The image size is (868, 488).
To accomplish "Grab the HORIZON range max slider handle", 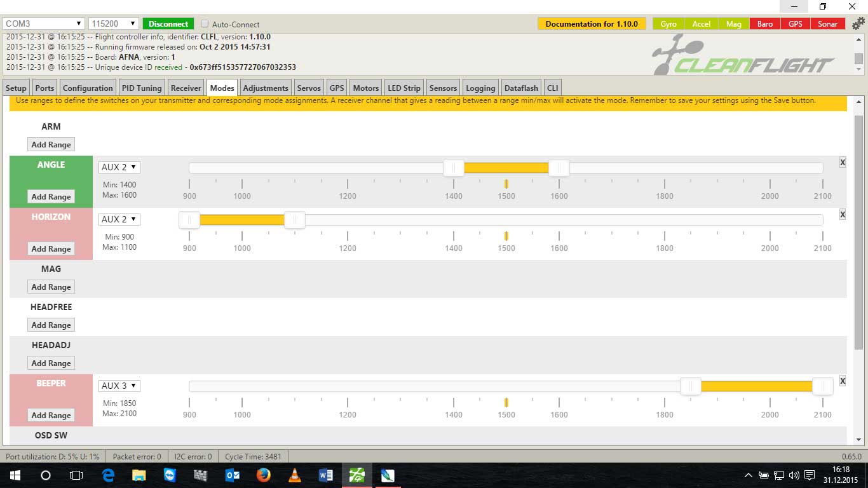I will 294,220.
